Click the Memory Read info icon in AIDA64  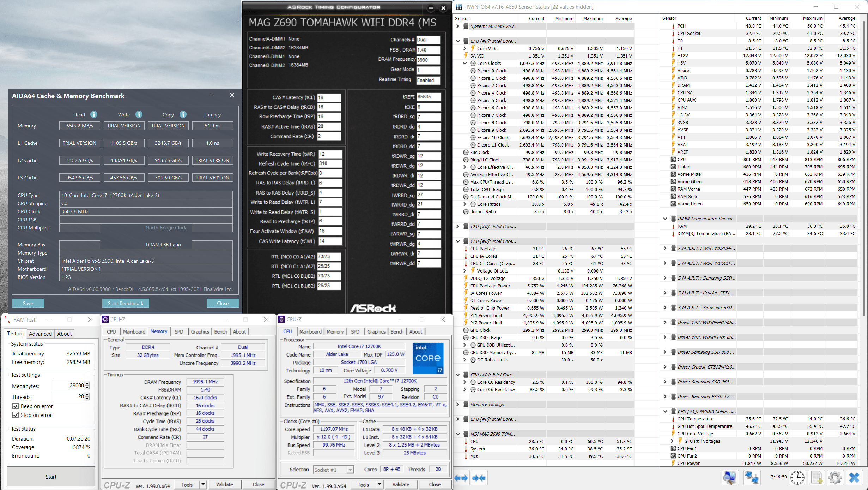pos(93,114)
